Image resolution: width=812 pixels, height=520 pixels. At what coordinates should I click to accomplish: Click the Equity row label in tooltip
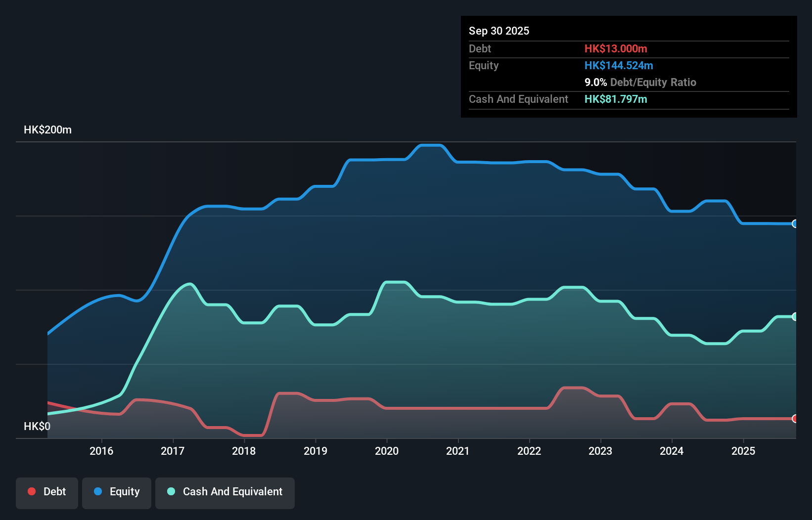(484, 65)
